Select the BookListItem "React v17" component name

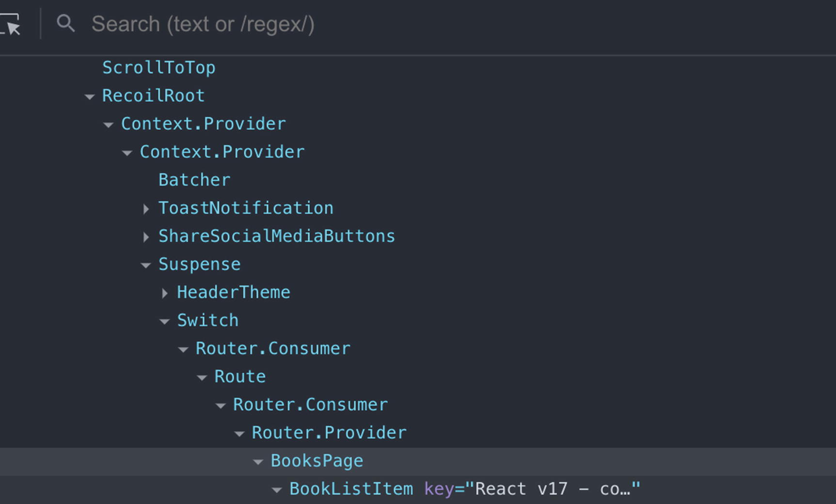coord(351,489)
